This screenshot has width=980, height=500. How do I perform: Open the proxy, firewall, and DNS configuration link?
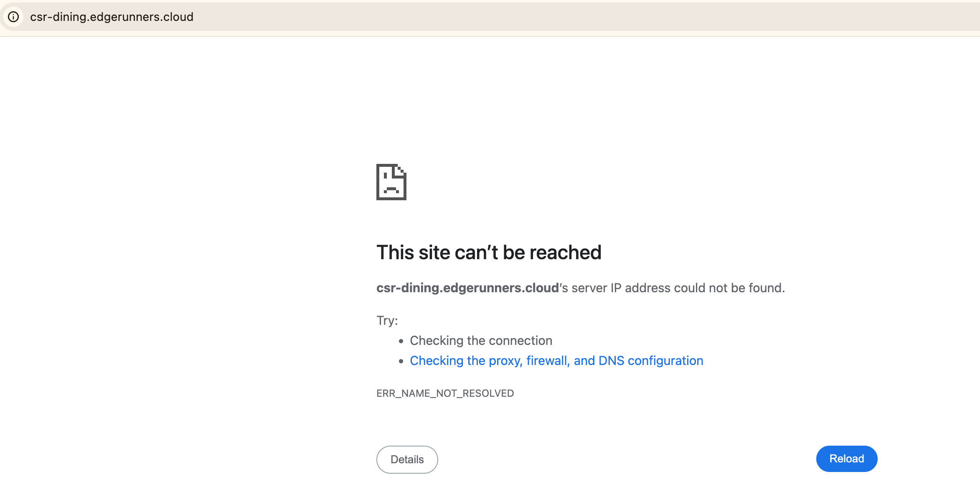(556, 360)
